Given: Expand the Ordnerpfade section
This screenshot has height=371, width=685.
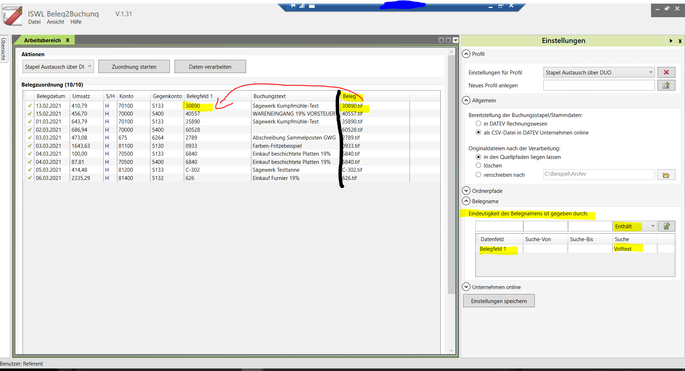Looking at the screenshot, I should click(x=466, y=191).
